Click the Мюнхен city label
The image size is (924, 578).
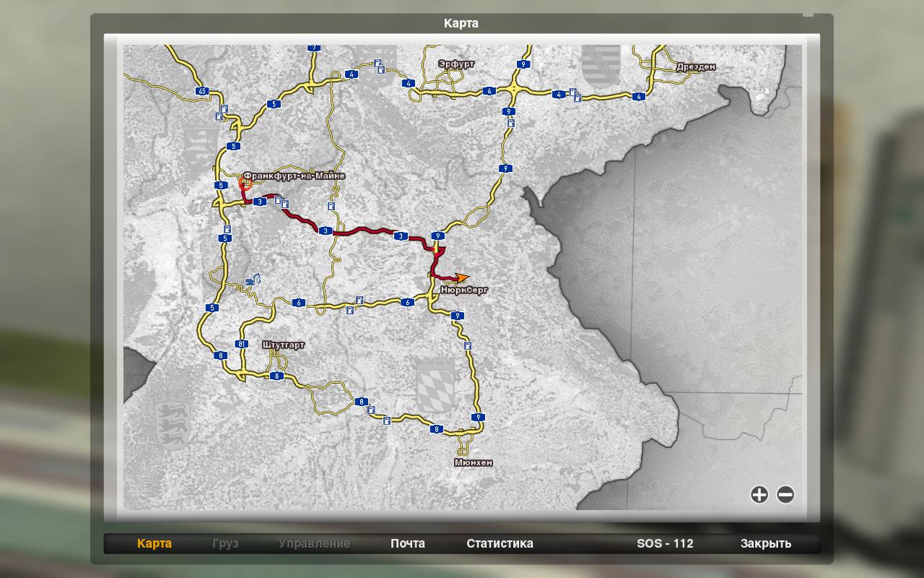(x=474, y=462)
